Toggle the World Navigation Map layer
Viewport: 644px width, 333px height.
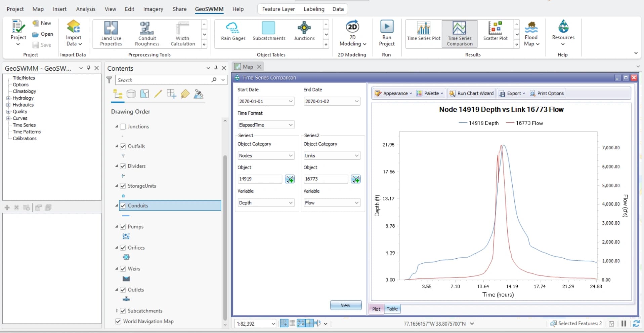(x=118, y=321)
